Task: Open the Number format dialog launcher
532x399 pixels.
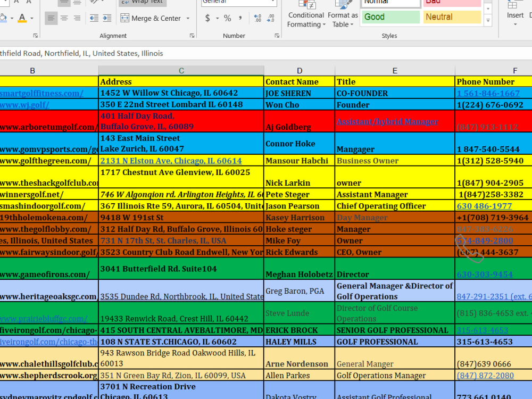Action: 277,36
